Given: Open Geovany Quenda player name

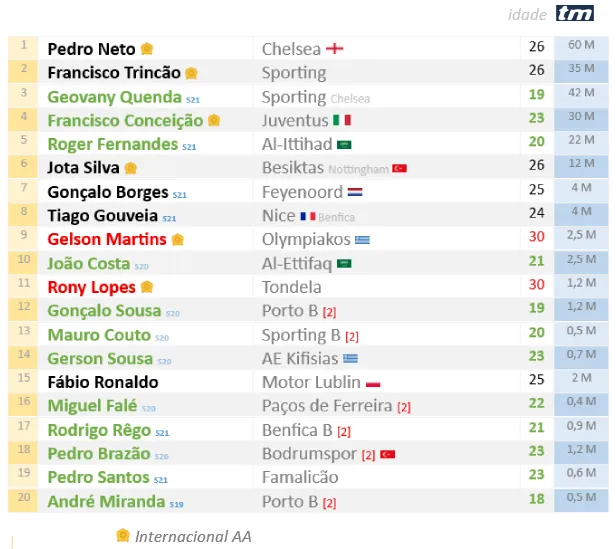Looking at the screenshot, I should coord(114,97).
